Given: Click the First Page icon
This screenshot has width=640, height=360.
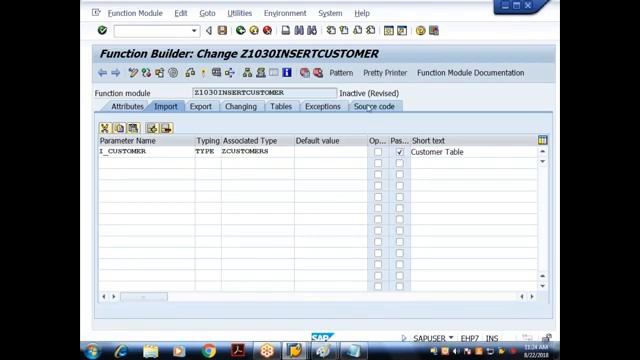Looking at the screenshot, I should click(x=331, y=30).
